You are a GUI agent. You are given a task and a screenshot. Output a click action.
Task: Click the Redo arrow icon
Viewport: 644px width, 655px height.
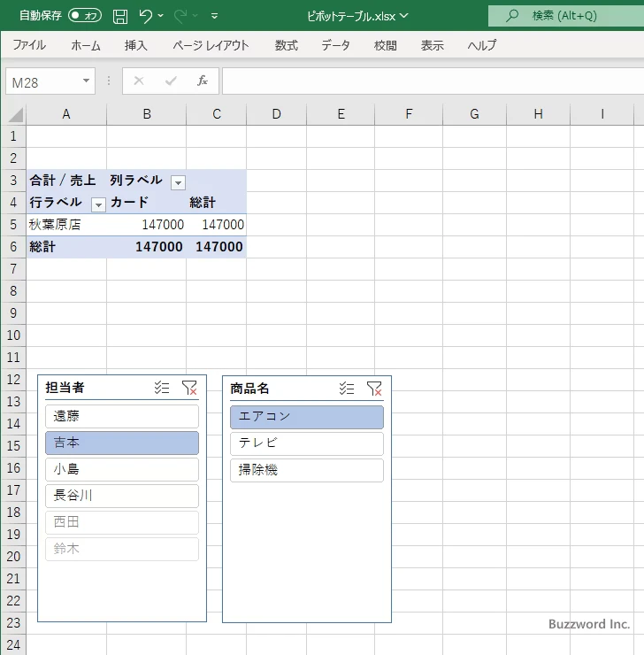tap(180, 16)
